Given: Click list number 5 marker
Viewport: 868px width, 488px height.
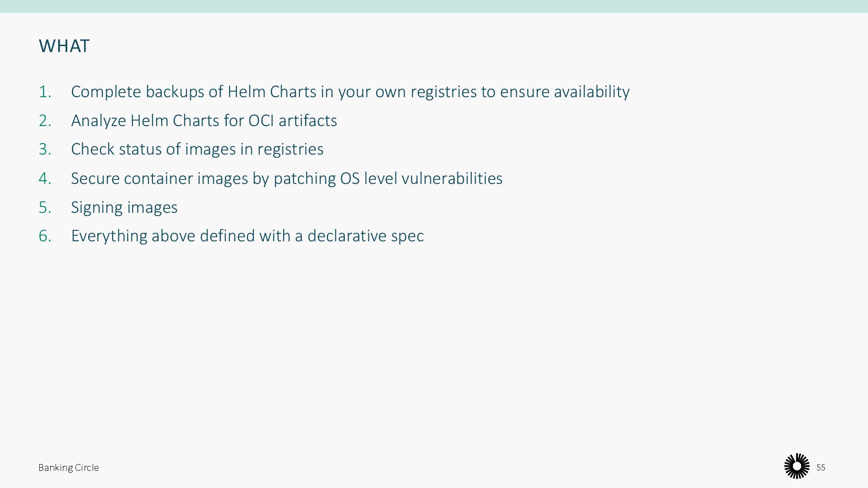Looking at the screenshot, I should pos(45,207).
